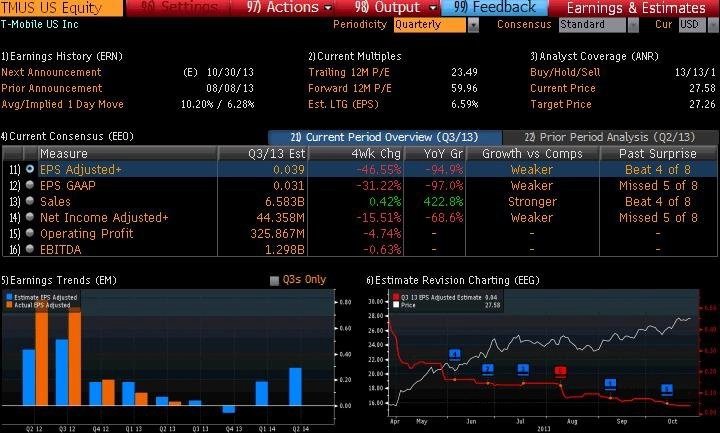720x433 pixels.
Task: Click the Q2 14 estimate bar
Action: pos(295,387)
